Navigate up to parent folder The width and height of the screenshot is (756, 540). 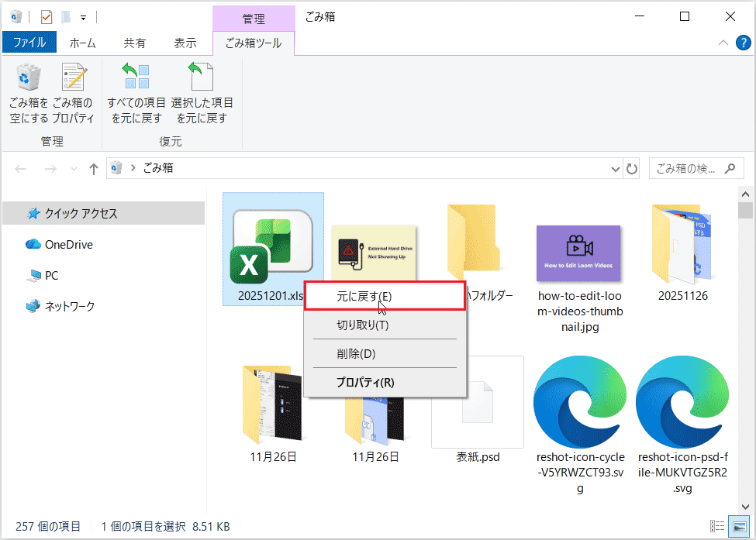tap(93, 168)
